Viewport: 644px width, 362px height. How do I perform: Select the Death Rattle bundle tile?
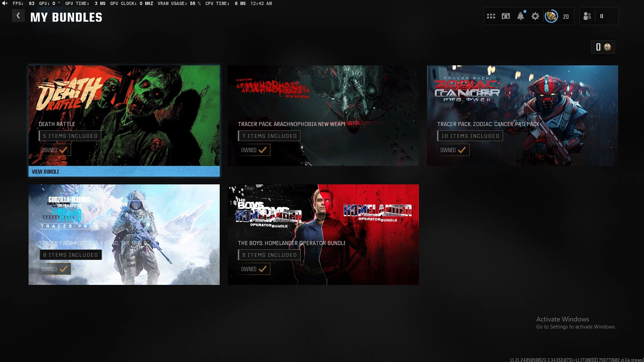pyautogui.click(x=124, y=101)
